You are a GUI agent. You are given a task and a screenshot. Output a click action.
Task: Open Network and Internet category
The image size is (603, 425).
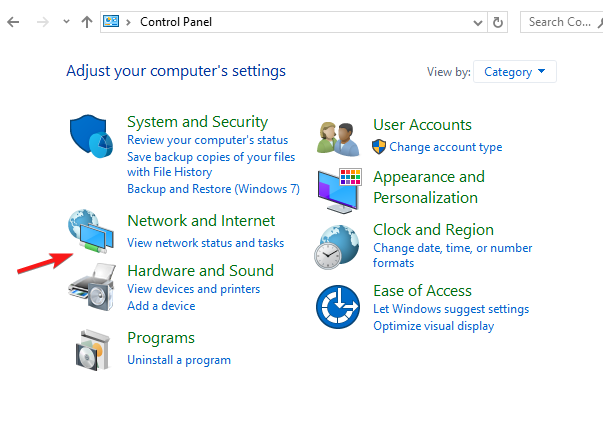[x=201, y=221]
